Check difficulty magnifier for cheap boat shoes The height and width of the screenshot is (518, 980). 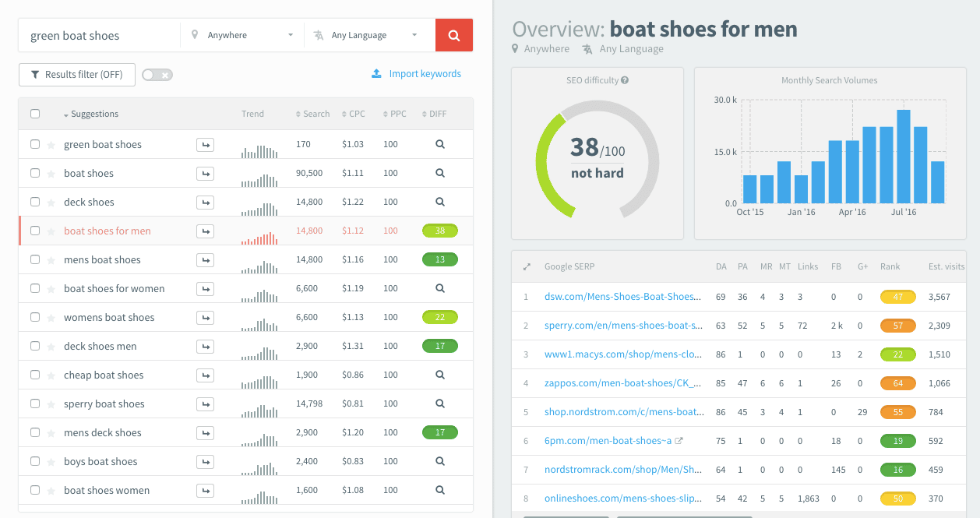tap(440, 375)
